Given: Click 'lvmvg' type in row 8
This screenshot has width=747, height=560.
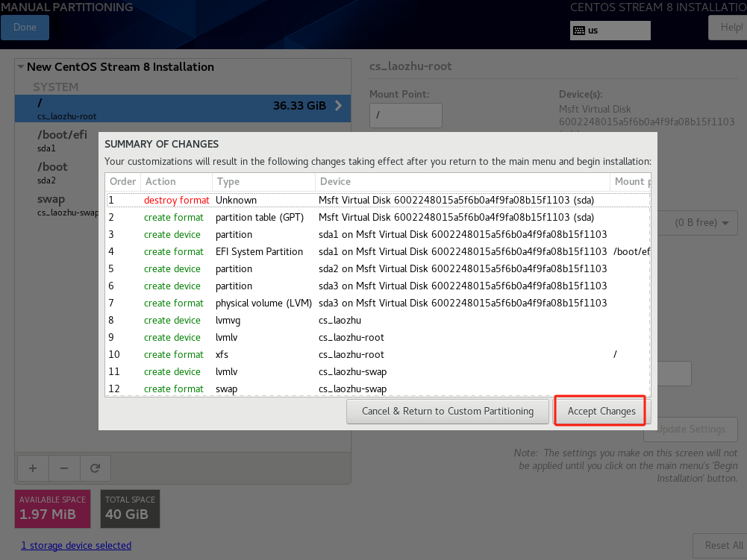Looking at the screenshot, I should point(228,321).
